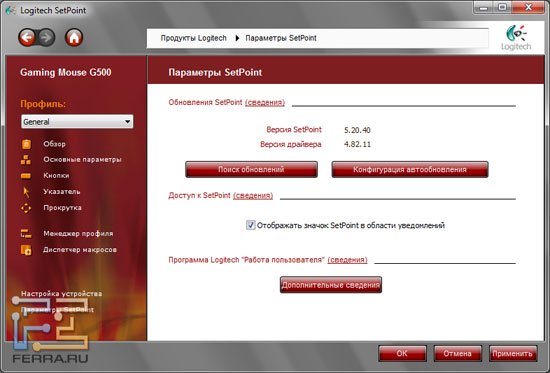Open Диспетчер макросов
This screenshot has height=373, width=550.
(x=80, y=250)
